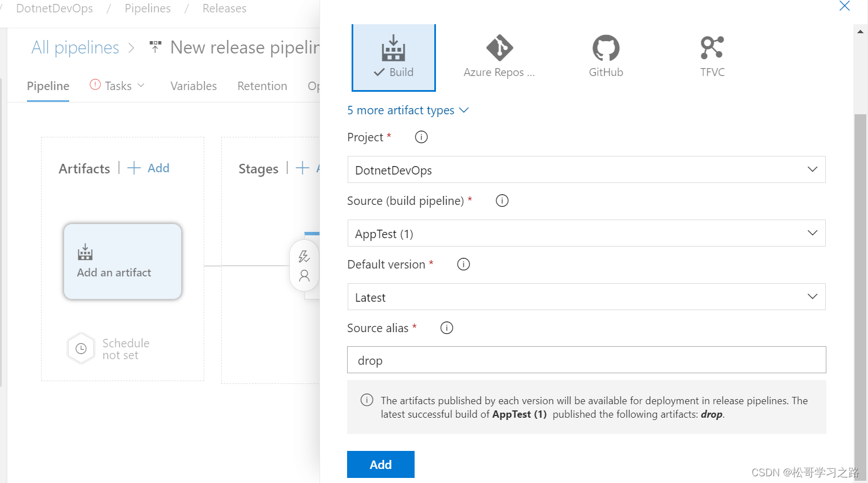The image size is (868, 483).
Task: Choose Azure Repos artifact source
Action: pos(499,56)
